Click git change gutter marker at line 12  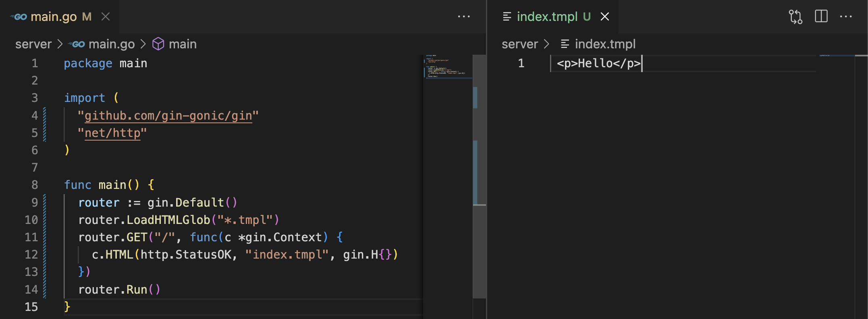[x=44, y=255]
